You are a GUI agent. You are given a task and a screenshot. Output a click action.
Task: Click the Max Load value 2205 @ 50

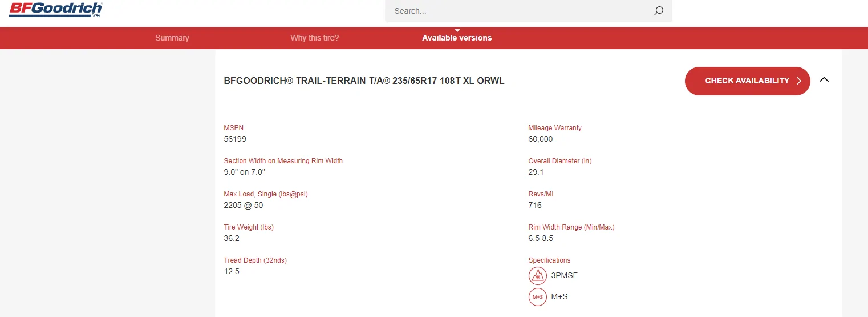(x=244, y=205)
